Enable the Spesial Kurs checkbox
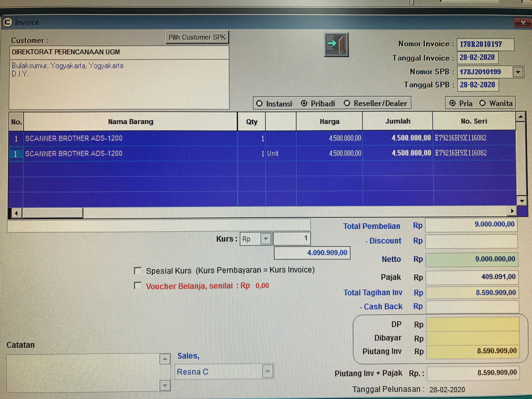Viewport: 532px width, 399px height. [137, 271]
